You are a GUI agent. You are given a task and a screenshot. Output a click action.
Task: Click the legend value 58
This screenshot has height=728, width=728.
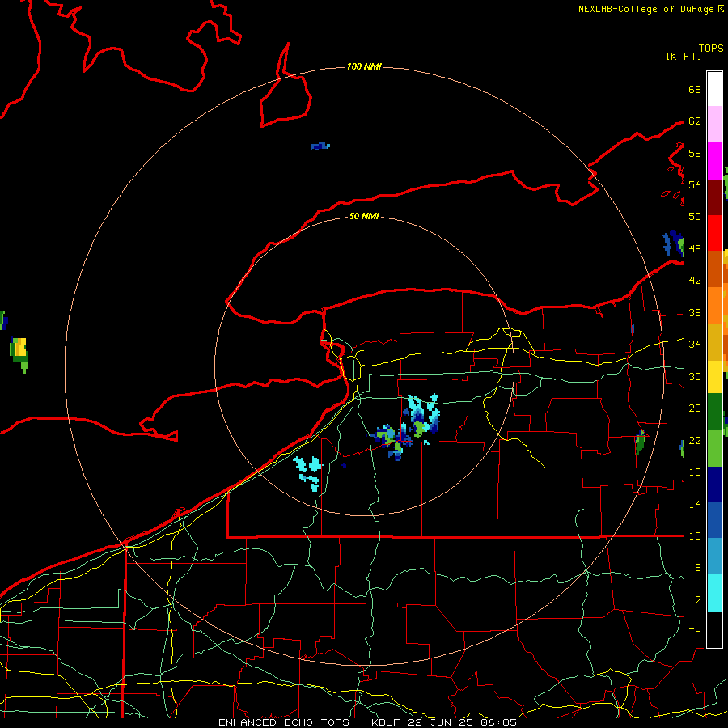click(695, 153)
